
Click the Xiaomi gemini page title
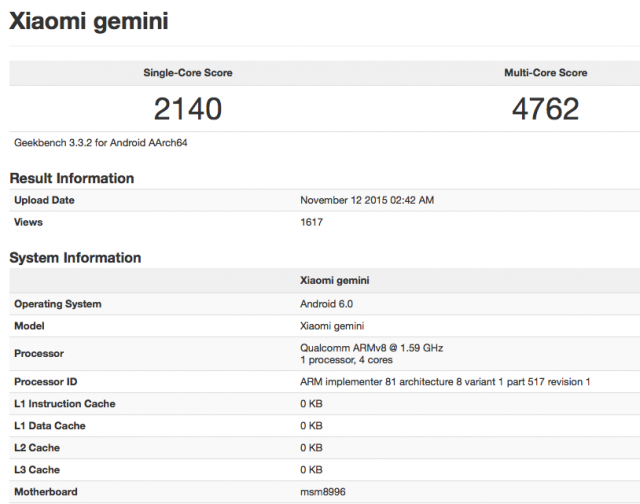click(89, 21)
